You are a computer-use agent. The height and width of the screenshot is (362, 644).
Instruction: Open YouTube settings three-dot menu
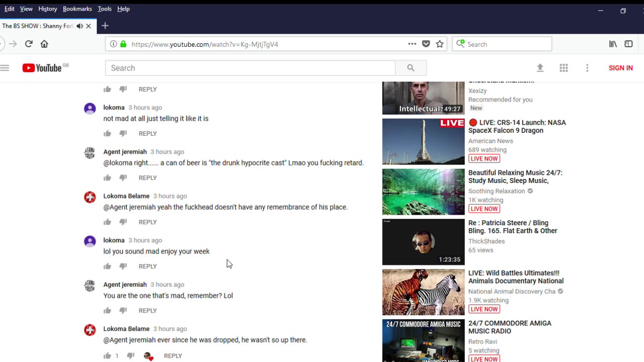click(x=587, y=68)
